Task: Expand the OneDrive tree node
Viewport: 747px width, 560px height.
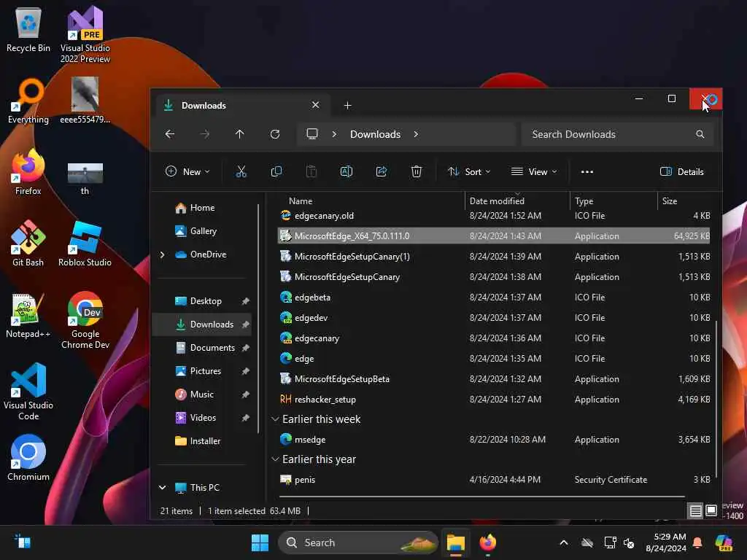Action: [x=162, y=254]
